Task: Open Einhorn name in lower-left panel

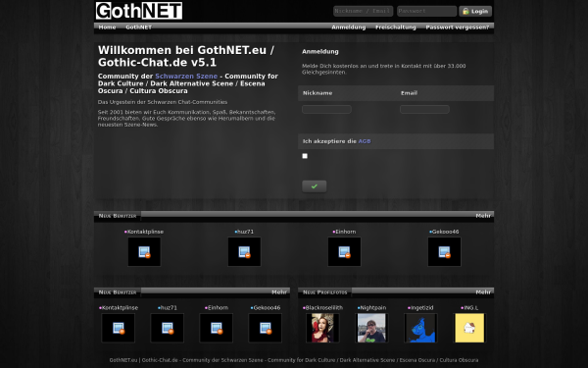Action: pyautogui.click(x=218, y=307)
